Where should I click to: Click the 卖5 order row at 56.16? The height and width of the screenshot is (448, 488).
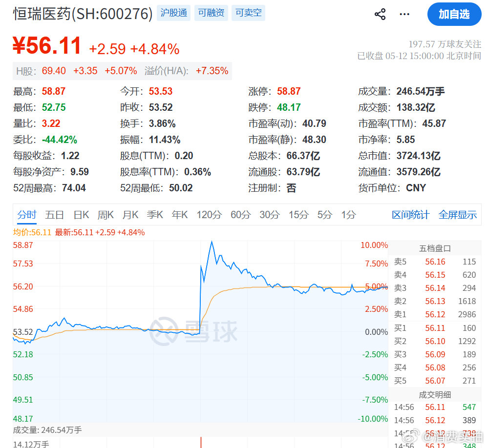coord(435,262)
